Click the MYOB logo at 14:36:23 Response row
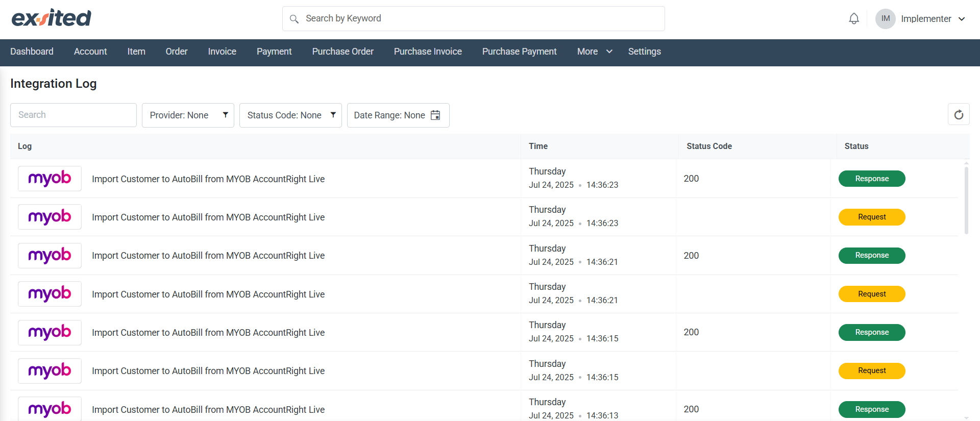This screenshot has height=421, width=980. 50,179
